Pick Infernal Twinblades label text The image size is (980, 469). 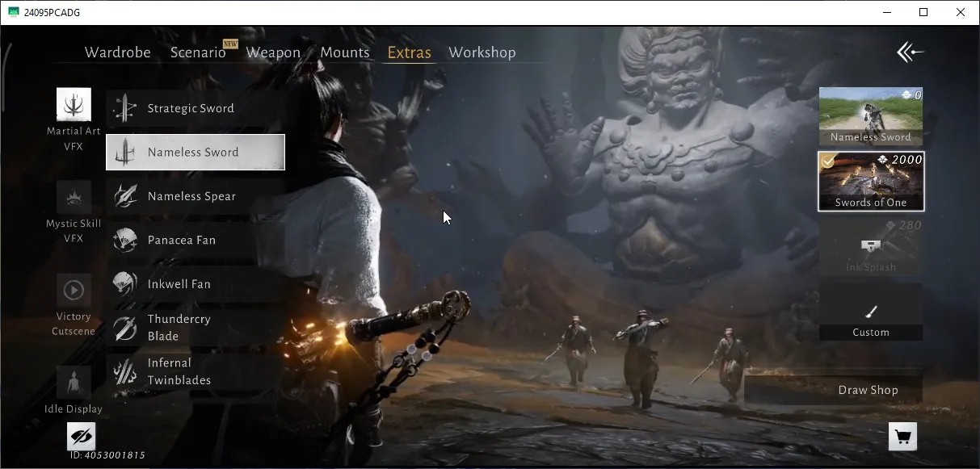click(x=179, y=371)
